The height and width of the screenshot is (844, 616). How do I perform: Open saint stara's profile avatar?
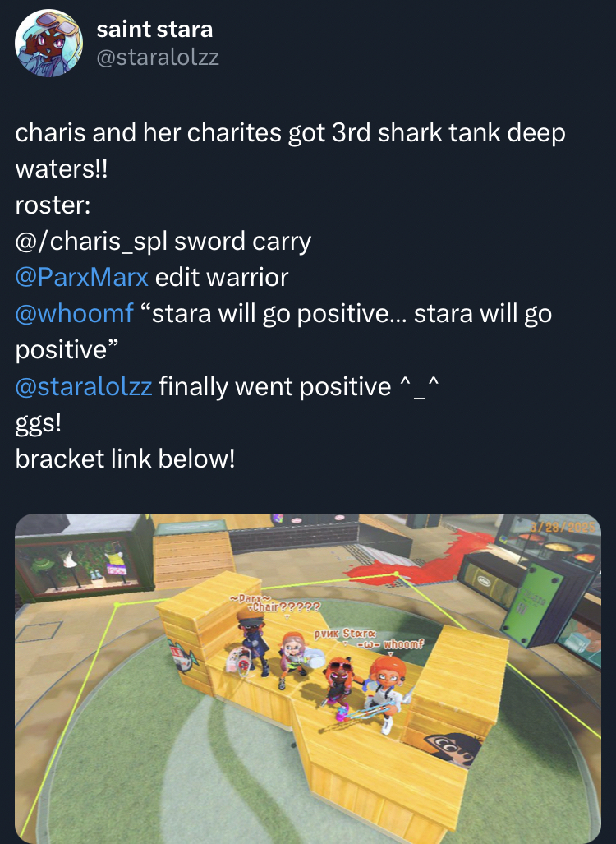coord(49,43)
